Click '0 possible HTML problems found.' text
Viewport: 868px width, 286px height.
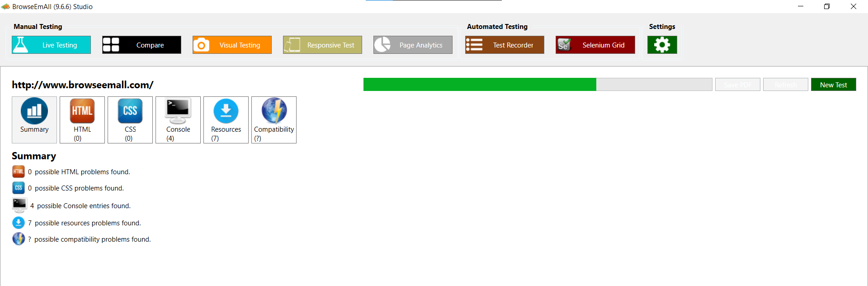pos(79,172)
